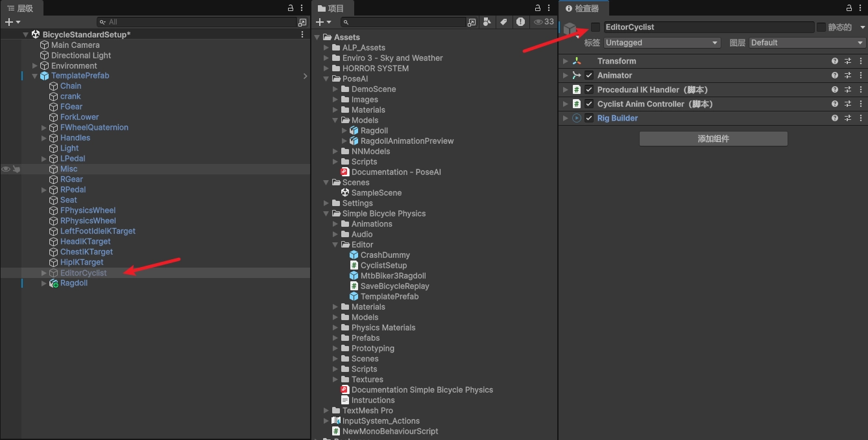Switch to the Project (项目) tab
The height and width of the screenshot is (440, 868).
tap(332, 8)
